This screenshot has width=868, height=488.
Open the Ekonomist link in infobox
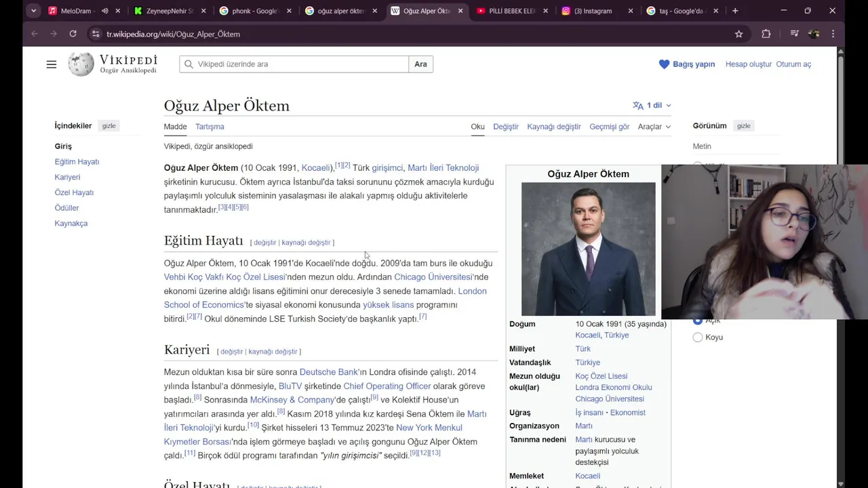click(x=628, y=413)
